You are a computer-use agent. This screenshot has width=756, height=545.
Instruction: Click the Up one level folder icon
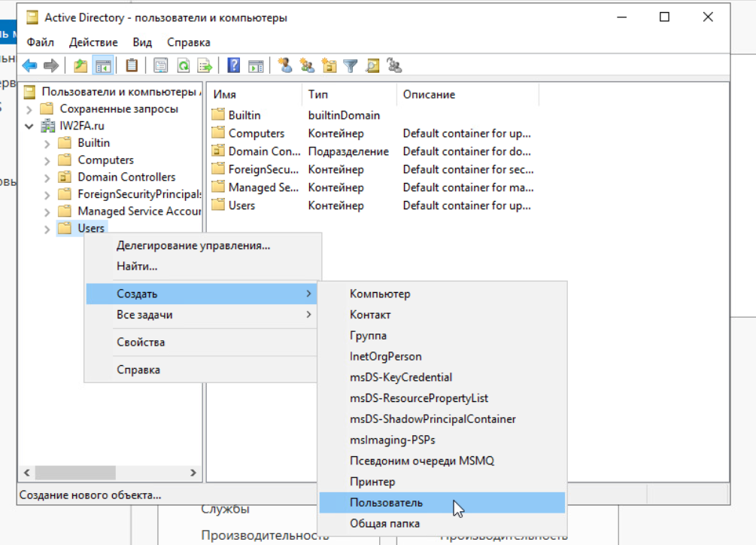[x=80, y=65]
